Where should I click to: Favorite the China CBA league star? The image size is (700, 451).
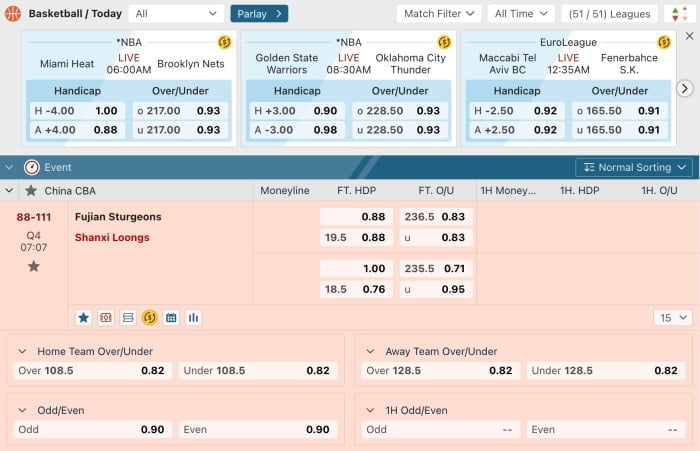pyautogui.click(x=31, y=191)
